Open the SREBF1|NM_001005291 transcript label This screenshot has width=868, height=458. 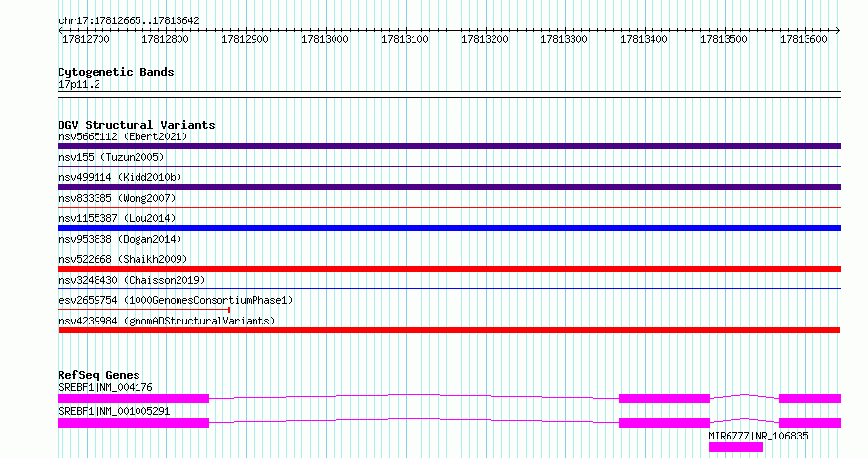pyautogui.click(x=114, y=411)
